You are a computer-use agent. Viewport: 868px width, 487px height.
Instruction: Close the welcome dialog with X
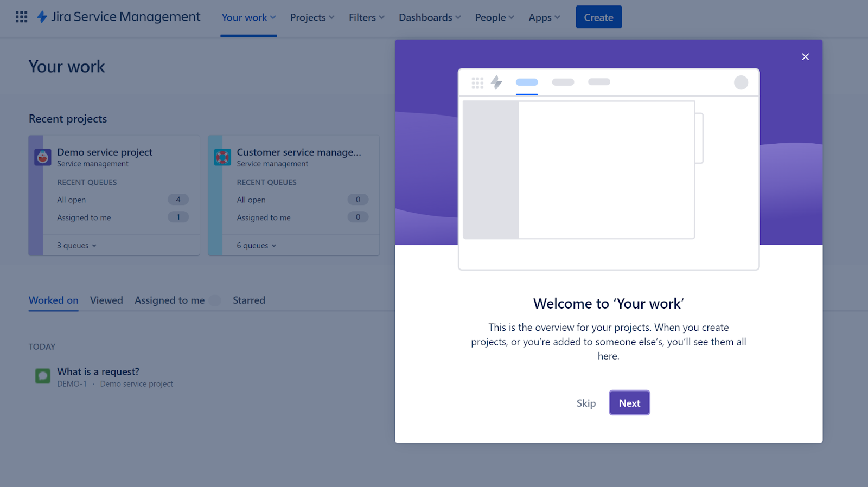805,57
